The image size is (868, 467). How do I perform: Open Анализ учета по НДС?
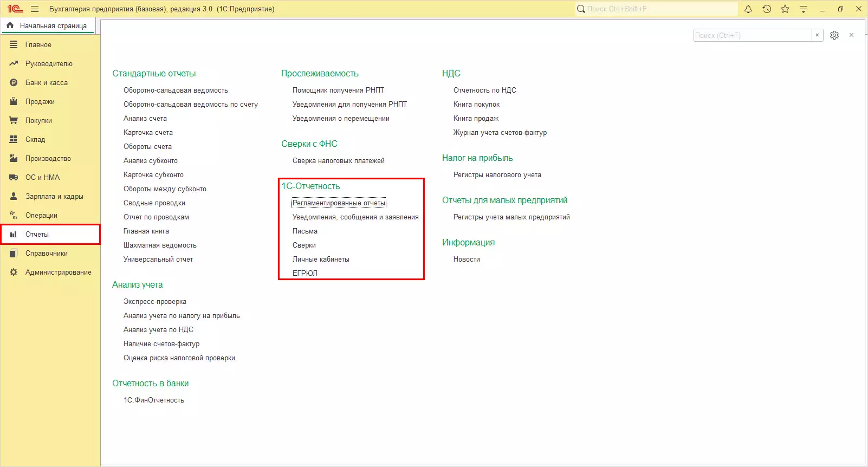click(158, 329)
